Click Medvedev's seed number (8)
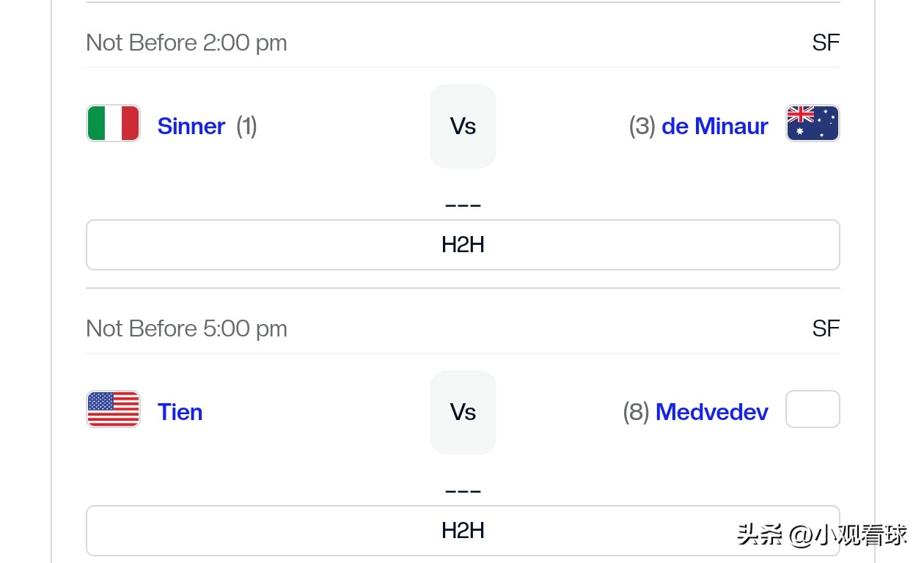 click(636, 412)
